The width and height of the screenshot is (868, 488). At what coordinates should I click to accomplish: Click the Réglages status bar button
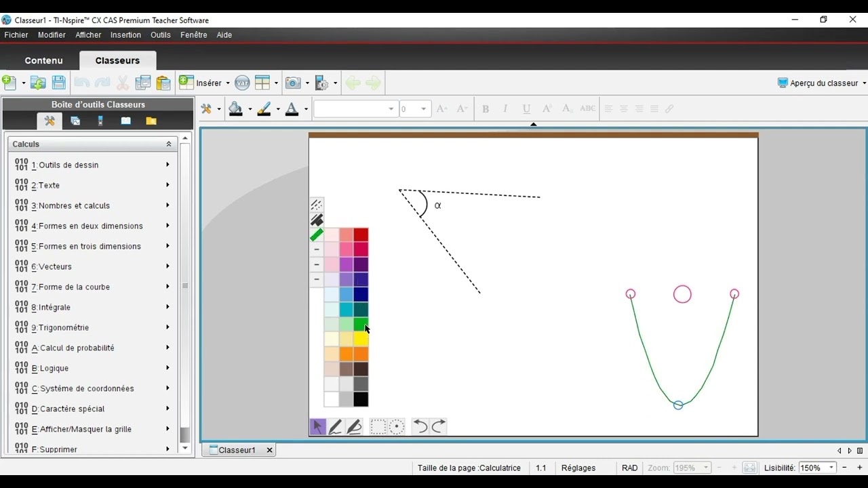click(x=578, y=468)
